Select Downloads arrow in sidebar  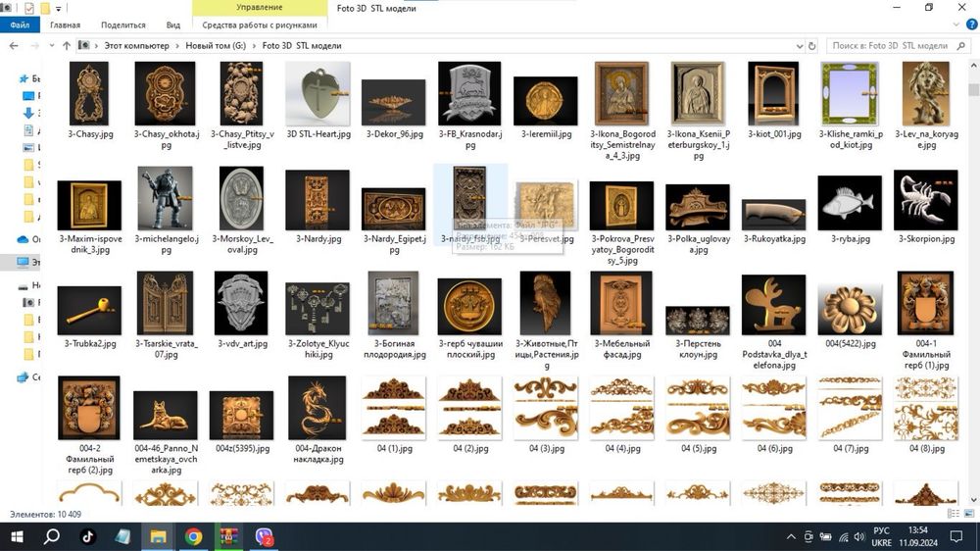pyautogui.click(x=28, y=113)
